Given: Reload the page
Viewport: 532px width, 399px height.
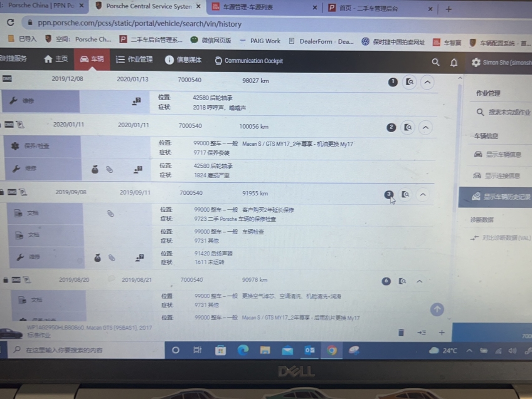Looking at the screenshot, I should 10,22.
